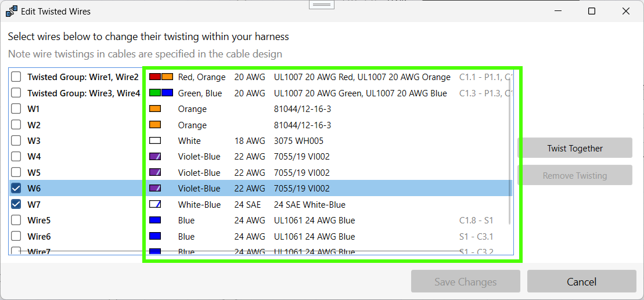The image size is (644, 300).
Task: Click the '18 AWG' gauge value
Action: [x=250, y=141]
